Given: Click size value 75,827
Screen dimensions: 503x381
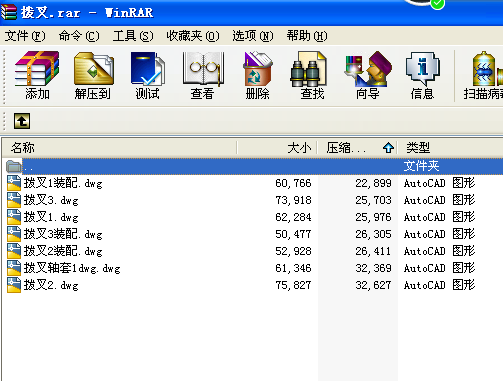Looking at the screenshot, I should (x=293, y=285).
